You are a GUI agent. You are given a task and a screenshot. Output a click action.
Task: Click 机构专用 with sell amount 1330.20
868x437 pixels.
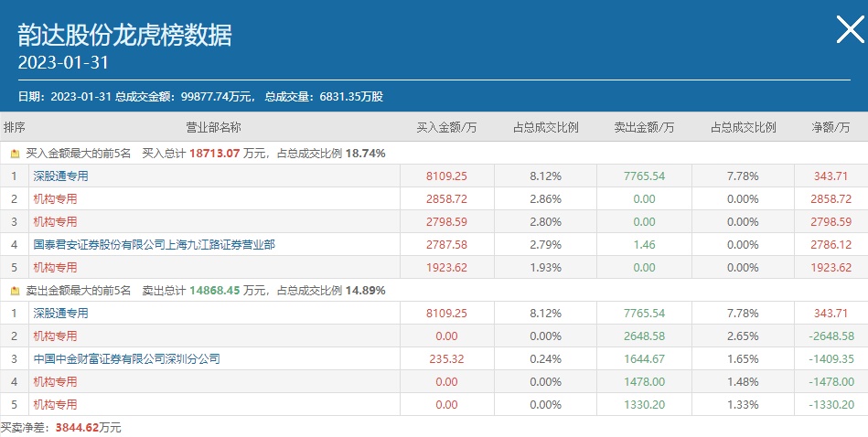pyautogui.click(x=55, y=404)
